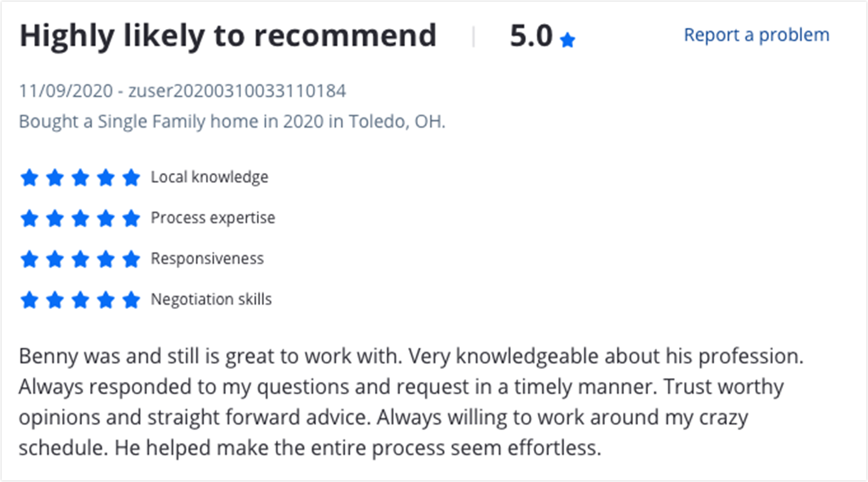Click first star of Negotiation skills rating
This screenshot has width=868, height=482.
point(29,300)
